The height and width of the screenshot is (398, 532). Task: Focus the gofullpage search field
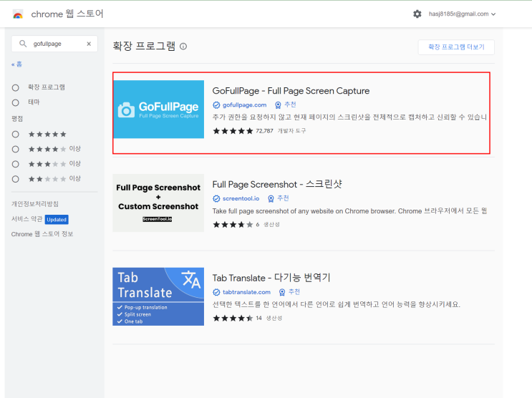coord(56,44)
